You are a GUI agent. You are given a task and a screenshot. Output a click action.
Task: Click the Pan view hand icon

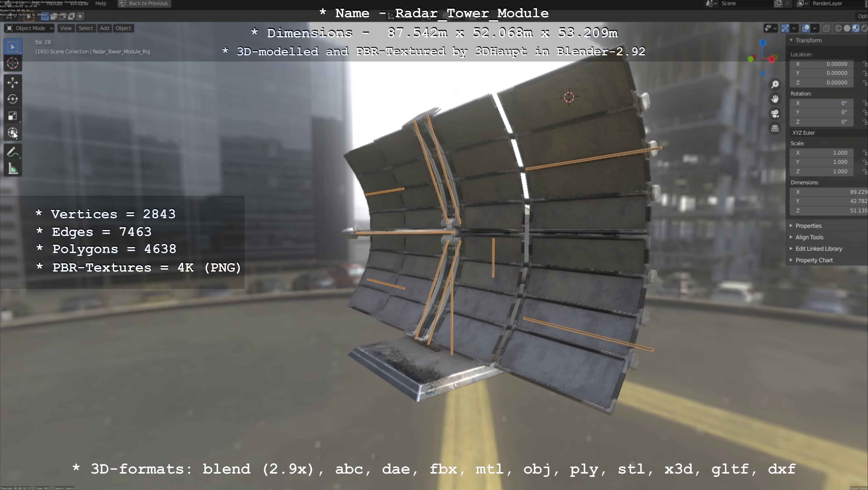coord(775,99)
